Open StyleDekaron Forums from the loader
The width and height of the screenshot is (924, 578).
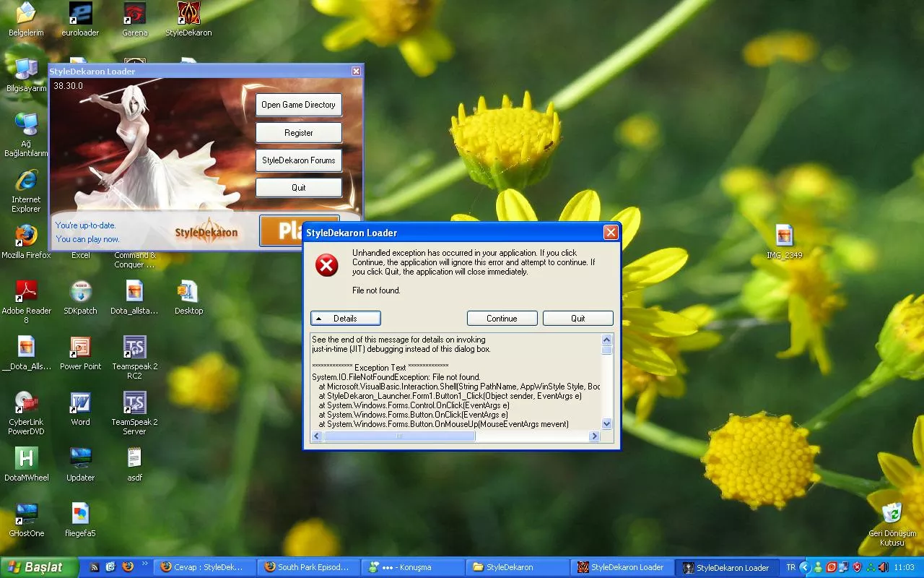coord(298,160)
